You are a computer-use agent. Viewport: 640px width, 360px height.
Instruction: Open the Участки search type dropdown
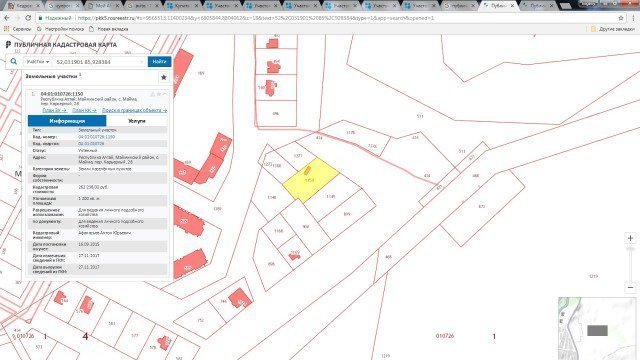[x=38, y=62]
